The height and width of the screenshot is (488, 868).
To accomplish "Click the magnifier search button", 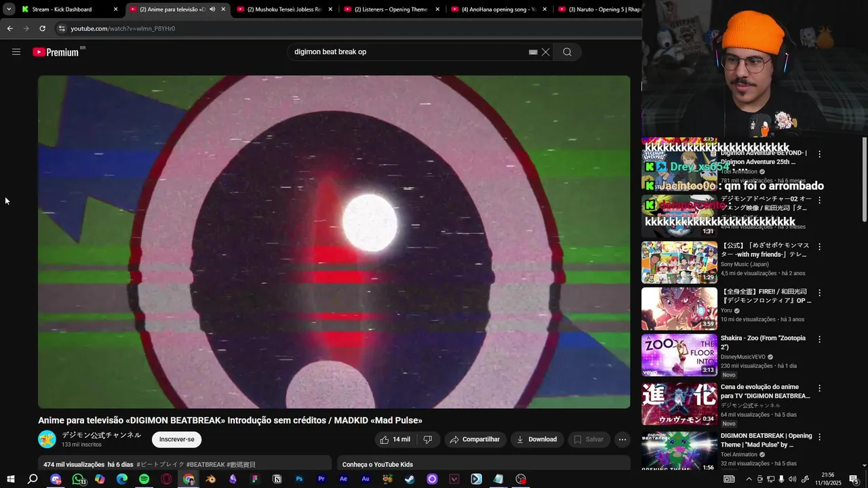I will click(567, 52).
